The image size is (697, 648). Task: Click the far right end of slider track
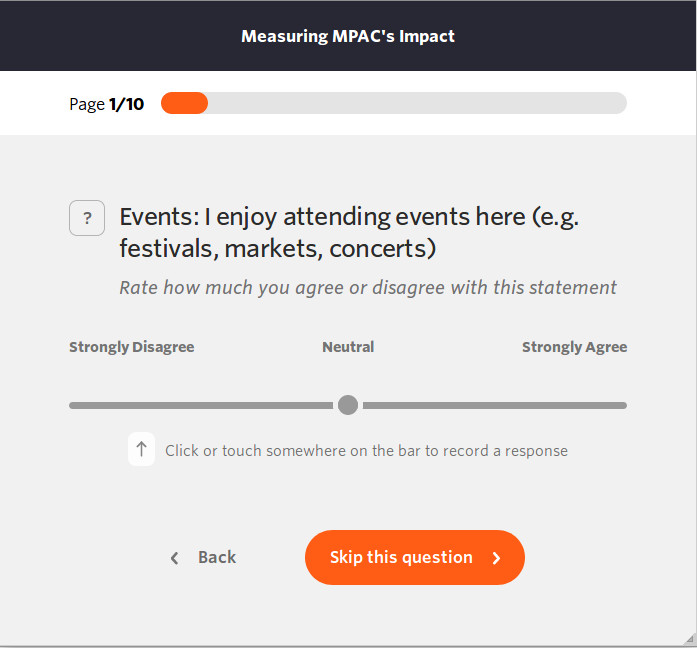pos(622,405)
